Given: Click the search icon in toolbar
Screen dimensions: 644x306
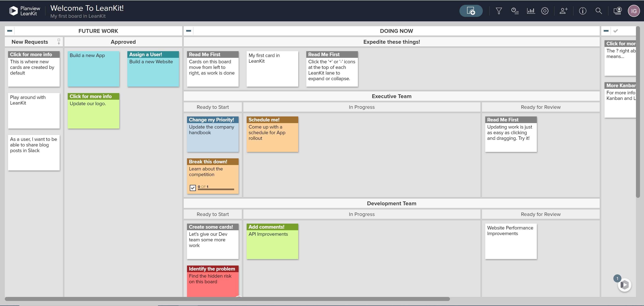Looking at the screenshot, I should tap(599, 11).
